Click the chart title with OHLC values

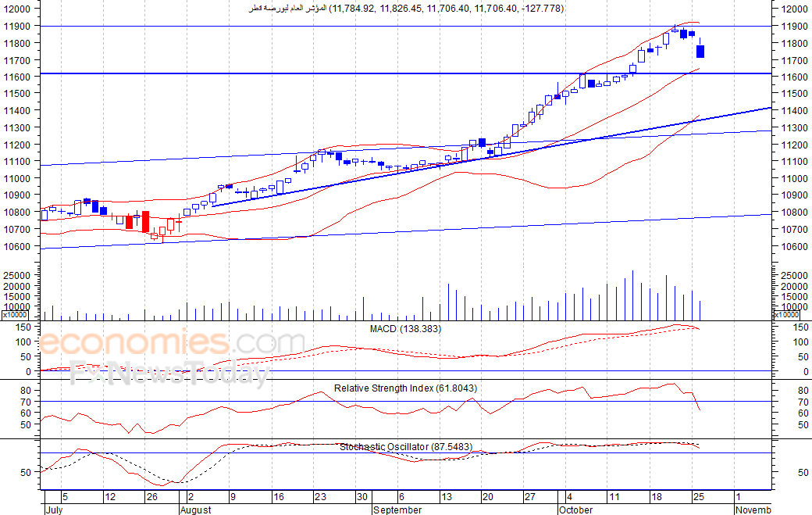[x=407, y=9]
